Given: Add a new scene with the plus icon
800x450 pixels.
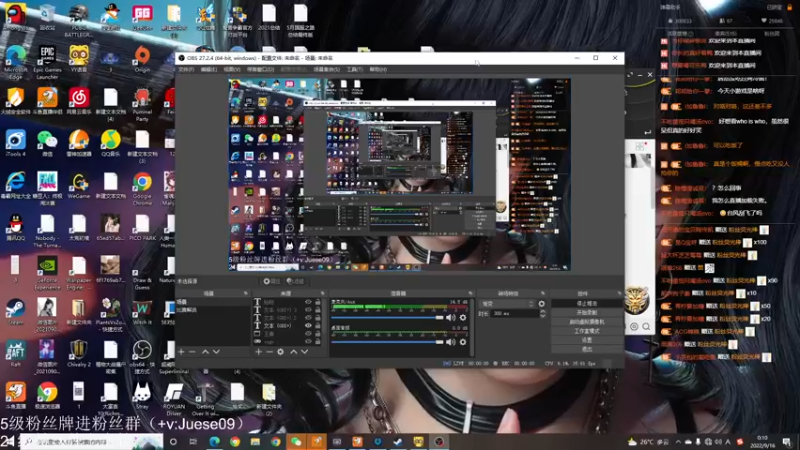Looking at the screenshot, I should point(181,352).
